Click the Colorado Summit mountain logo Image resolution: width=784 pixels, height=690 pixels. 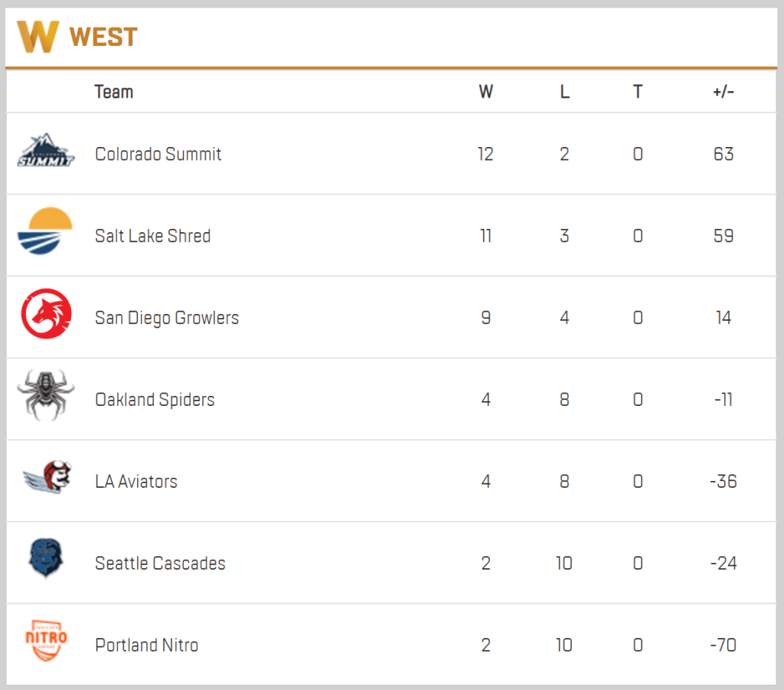pyautogui.click(x=46, y=151)
